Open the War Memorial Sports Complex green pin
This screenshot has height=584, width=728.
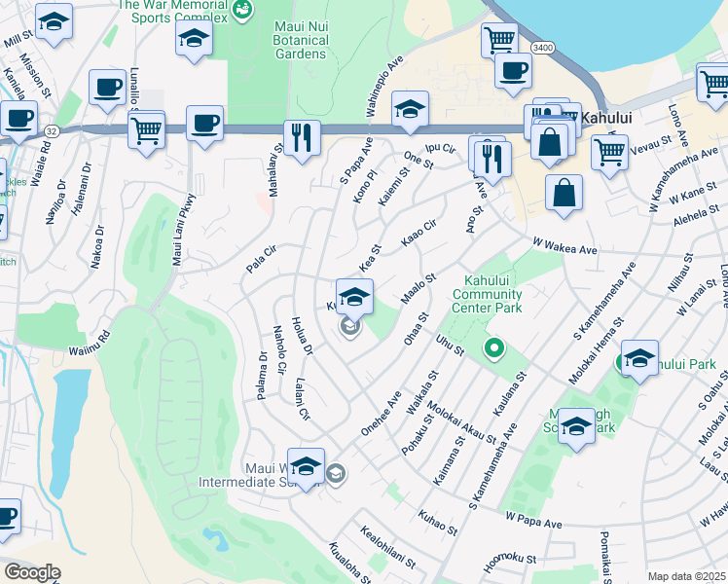pos(242,10)
